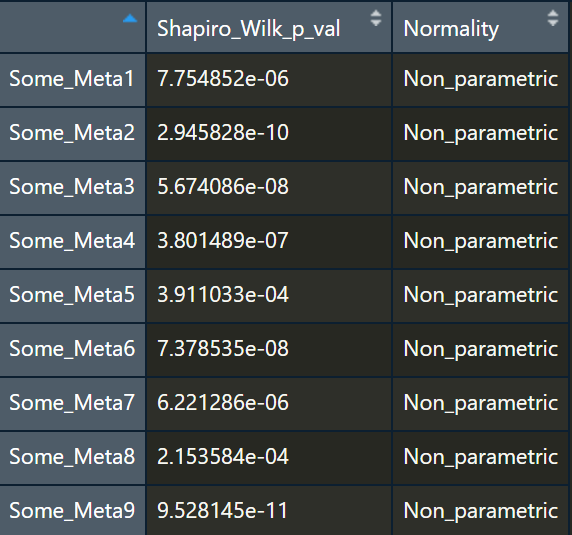The height and width of the screenshot is (535, 572).
Task: Select the Some_Meta4 row header
Action: click(72, 242)
